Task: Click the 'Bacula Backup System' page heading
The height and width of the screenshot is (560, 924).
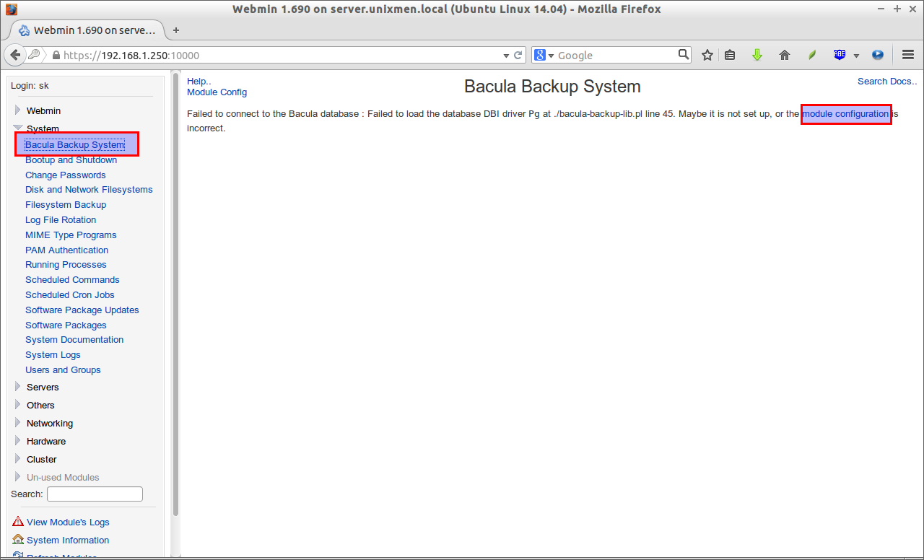Action: (552, 87)
